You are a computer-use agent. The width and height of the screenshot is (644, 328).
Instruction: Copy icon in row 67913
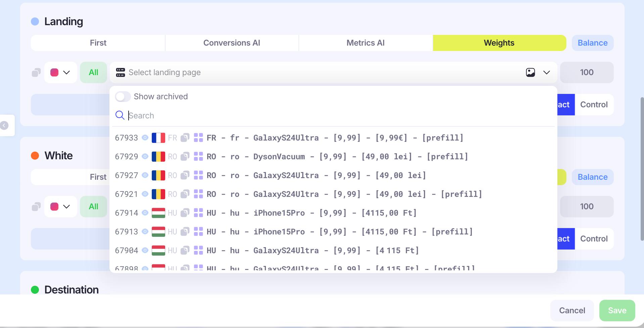coord(185,231)
